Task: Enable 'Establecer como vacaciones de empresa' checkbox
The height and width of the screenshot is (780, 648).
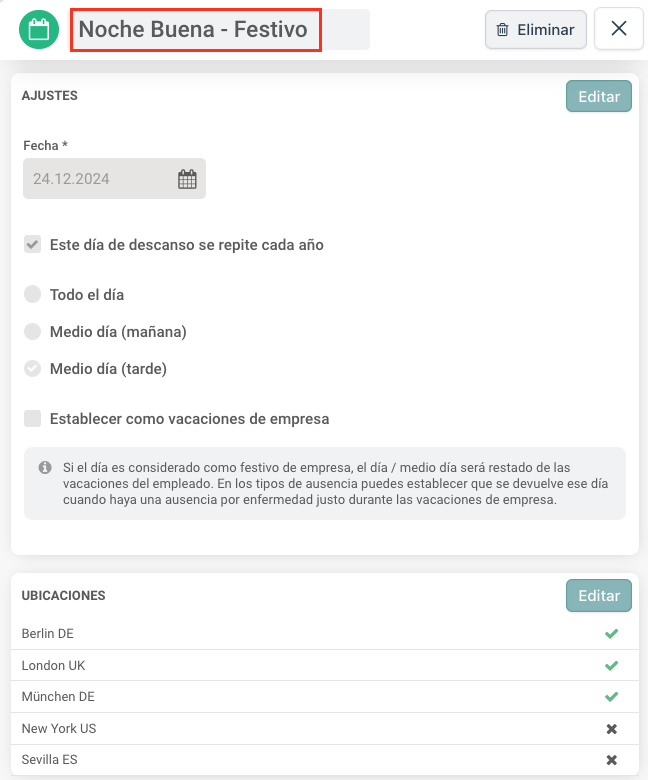Action: point(33,419)
